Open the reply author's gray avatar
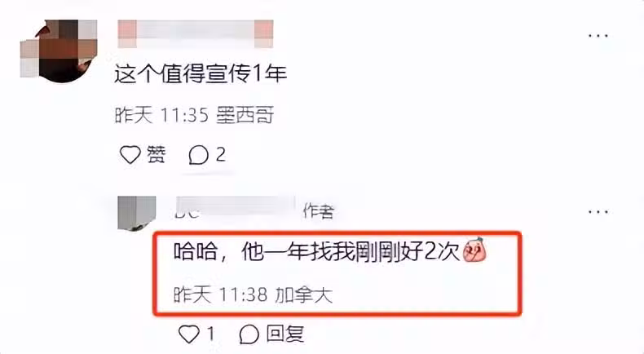This screenshot has height=354, width=644. point(137,214)
